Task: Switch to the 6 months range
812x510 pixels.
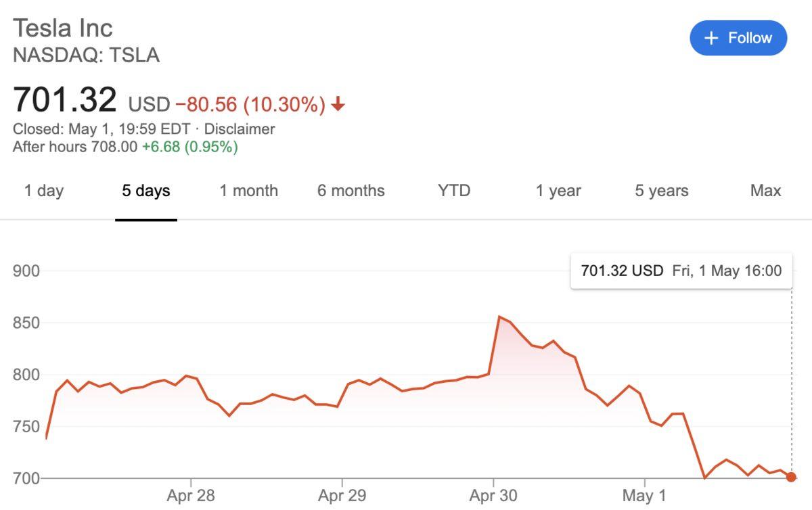Action: [351, 191]
